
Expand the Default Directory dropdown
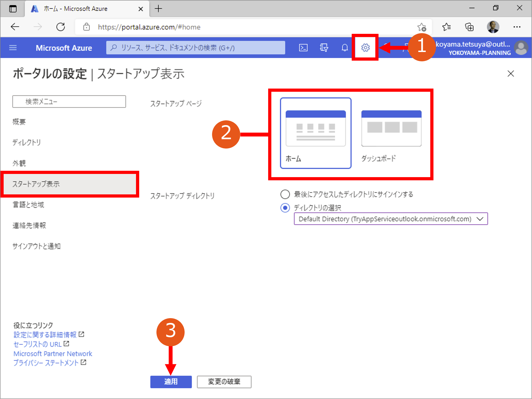click(x=391, y=219)
